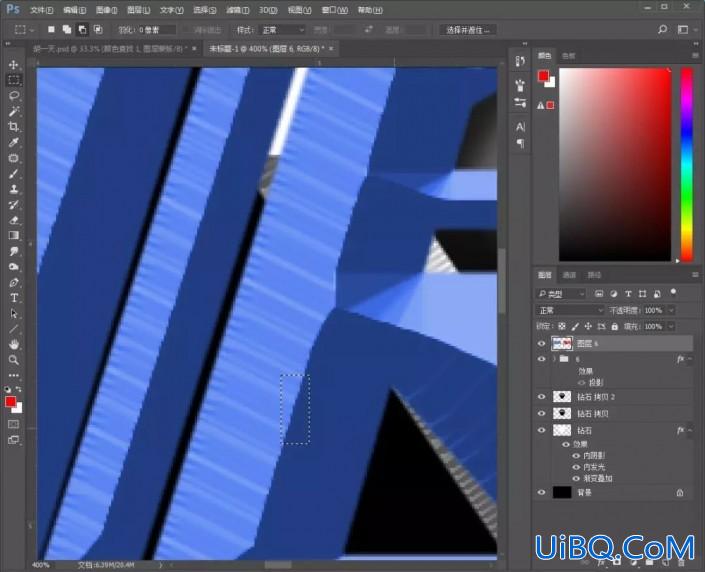This screenshot has width=705, height=572.
Task: Toggle the 内发光 effect visibility
Action: tap(576, 467)
